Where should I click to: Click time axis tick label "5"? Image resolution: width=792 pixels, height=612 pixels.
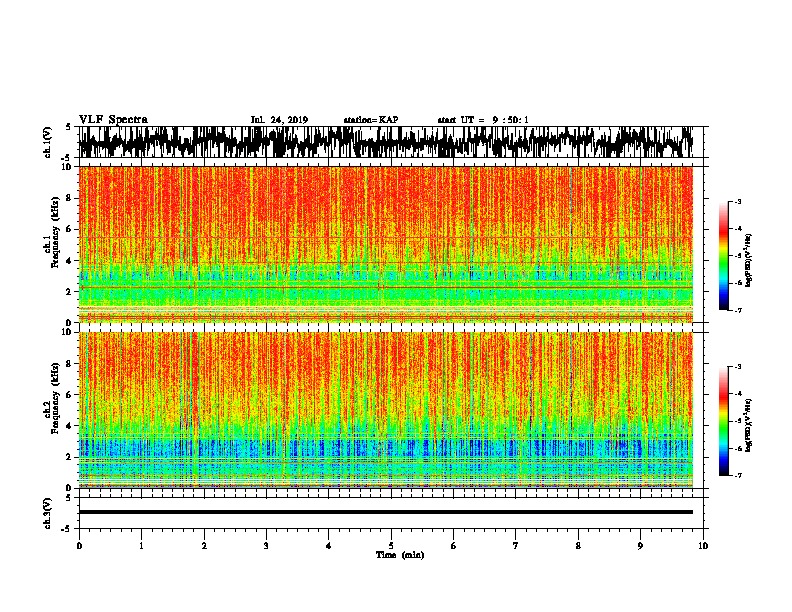(391, 546)
